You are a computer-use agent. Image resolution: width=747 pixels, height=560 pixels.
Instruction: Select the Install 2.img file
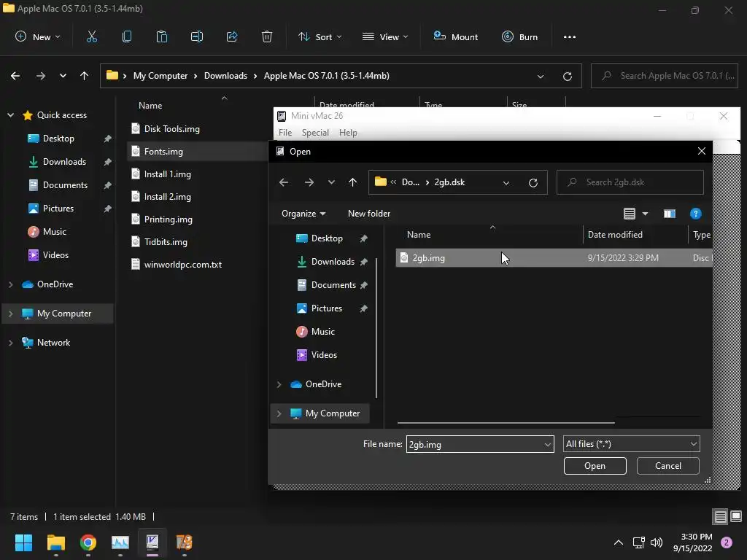click(x=167, y=197)
